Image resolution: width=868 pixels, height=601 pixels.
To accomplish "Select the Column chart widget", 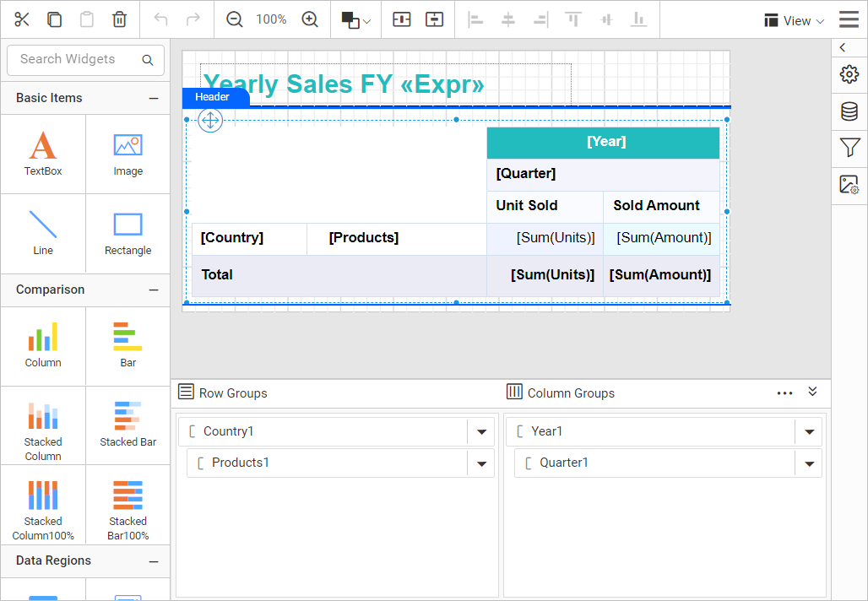I will (43, 346).
